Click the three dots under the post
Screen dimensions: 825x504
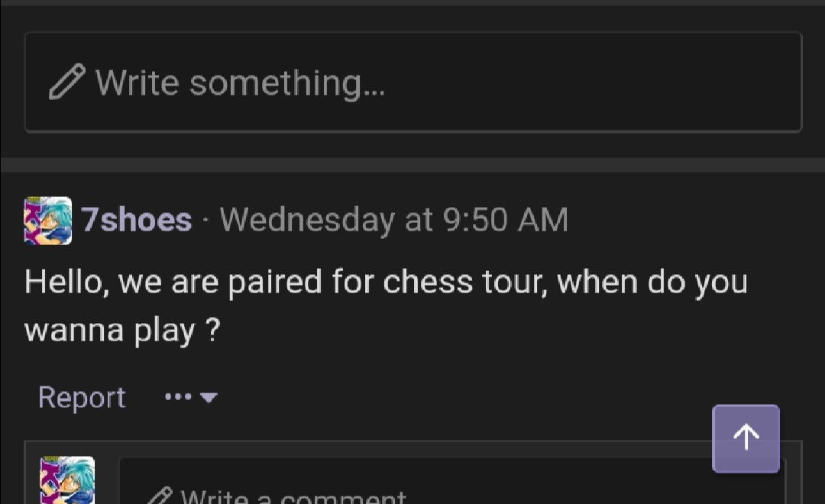[178, 396]
